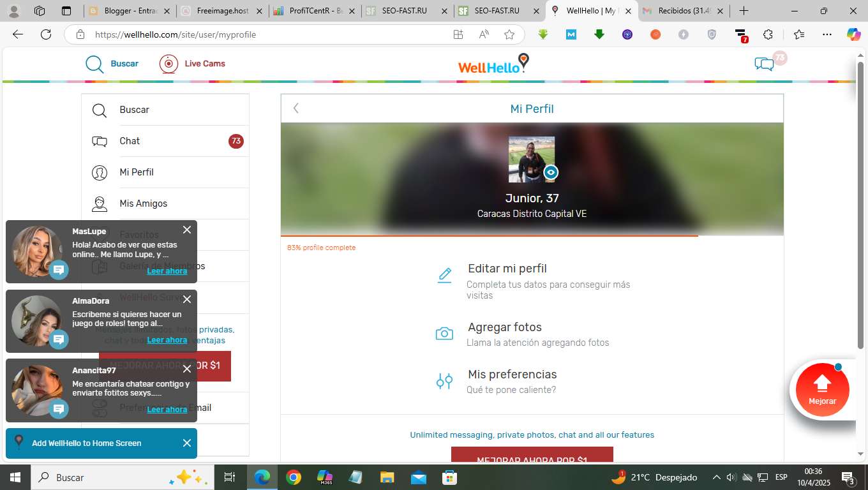The height and width of the screenshot is (490, 868).
Task: Click the orange circular extension icon
Action: tap(655, 34)
